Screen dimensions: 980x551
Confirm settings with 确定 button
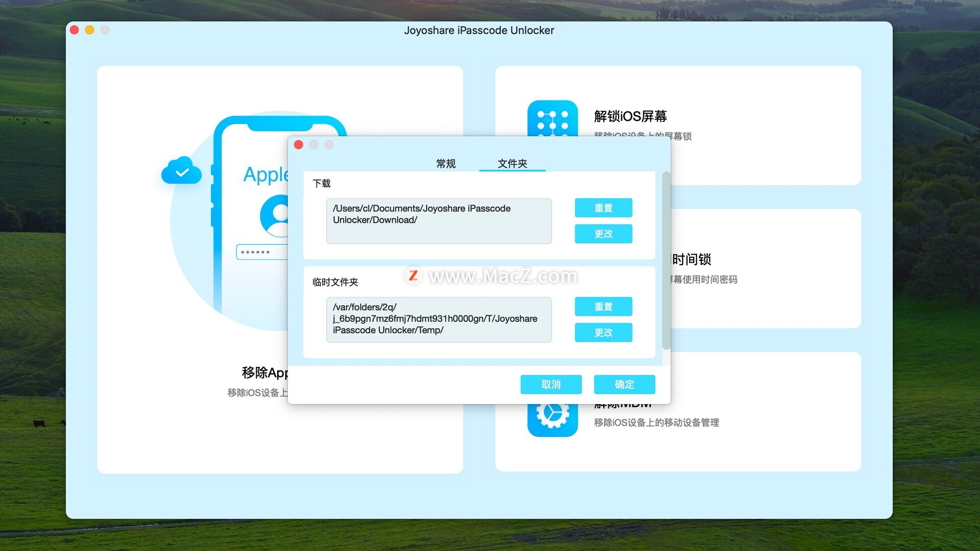point(624,385)
